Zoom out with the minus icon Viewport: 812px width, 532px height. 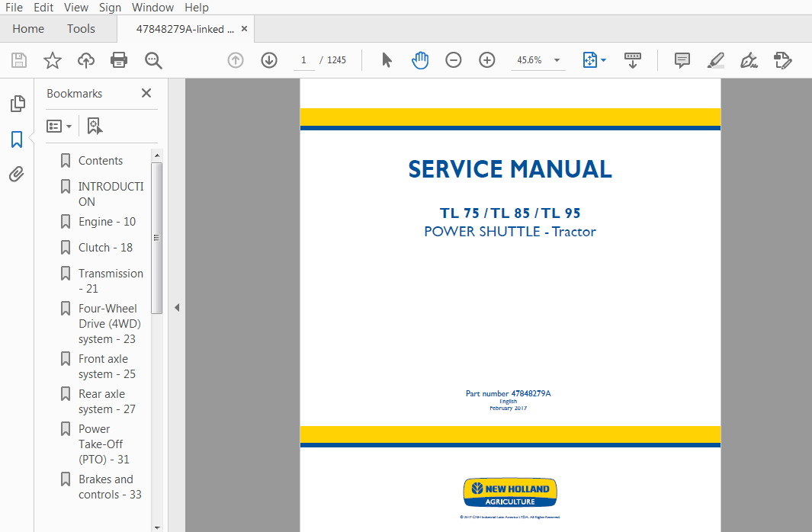point(454,60)
